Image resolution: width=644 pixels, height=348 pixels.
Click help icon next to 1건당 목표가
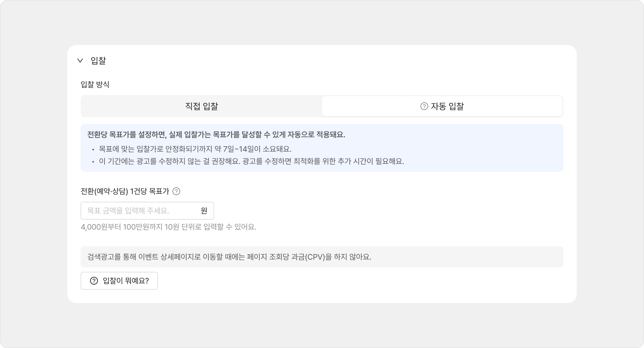[176, 191]
